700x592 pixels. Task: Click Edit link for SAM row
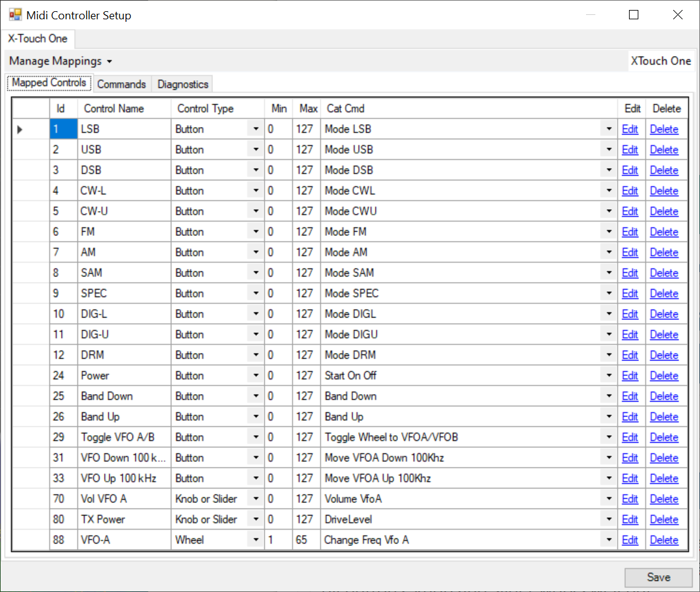[x=630, y=273]
